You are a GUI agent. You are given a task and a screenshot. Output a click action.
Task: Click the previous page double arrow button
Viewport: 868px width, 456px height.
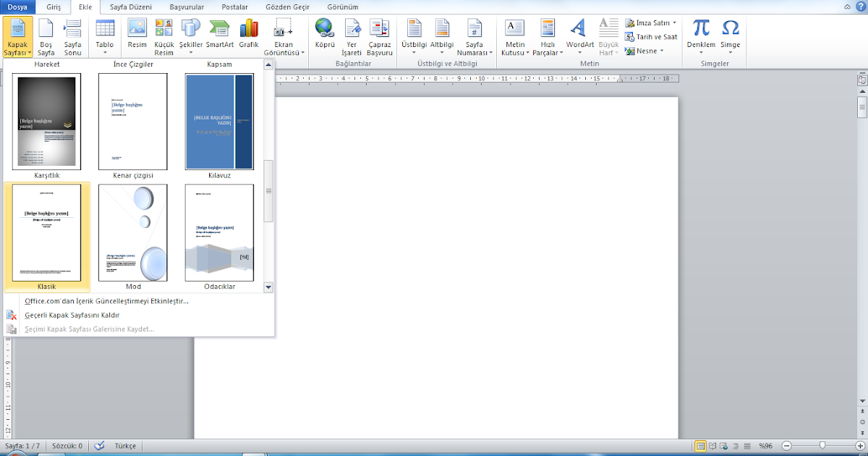pyautogui.click(x=862, y=411)
